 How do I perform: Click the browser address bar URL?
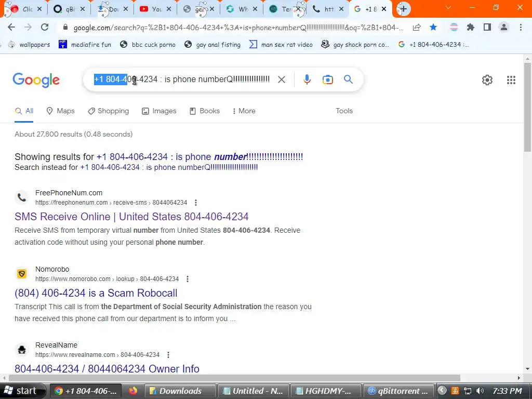tap(238, 28)
